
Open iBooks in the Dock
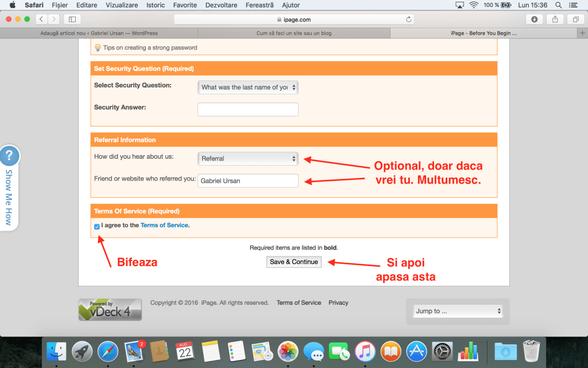(x=390, y=352)
